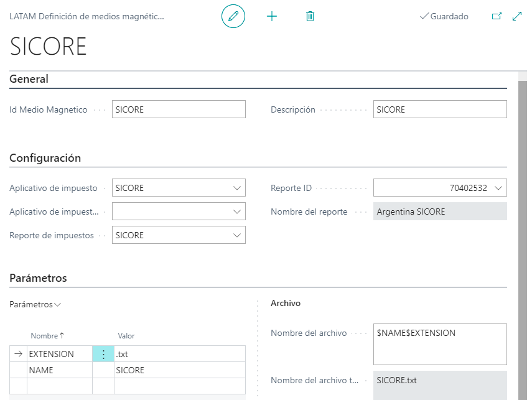Click the Archivo group heading
The width and height of the screenshot is (532, 400).
coord(286,304)
